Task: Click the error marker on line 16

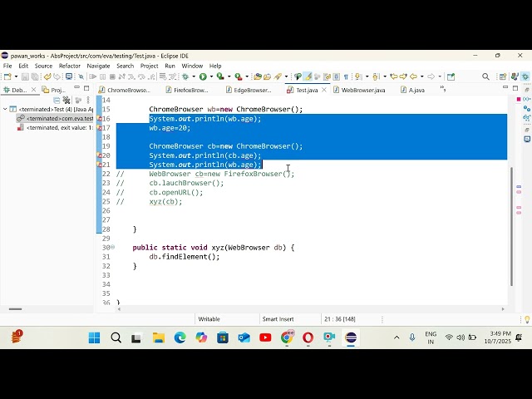Action: coord(100,119)
